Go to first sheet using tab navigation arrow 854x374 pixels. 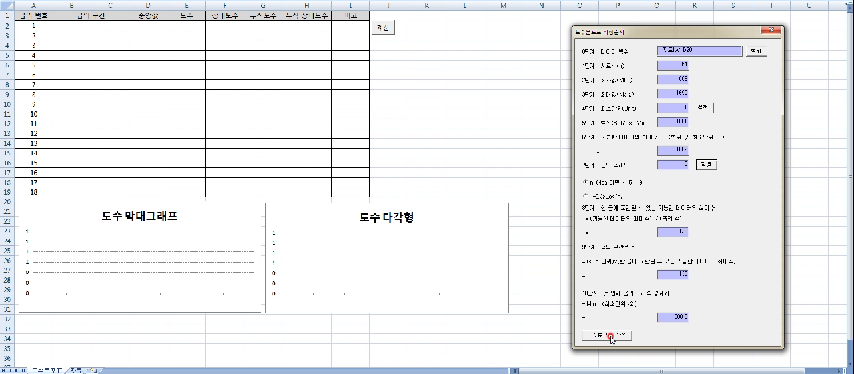pyautogui.click(x=3, y=370)
